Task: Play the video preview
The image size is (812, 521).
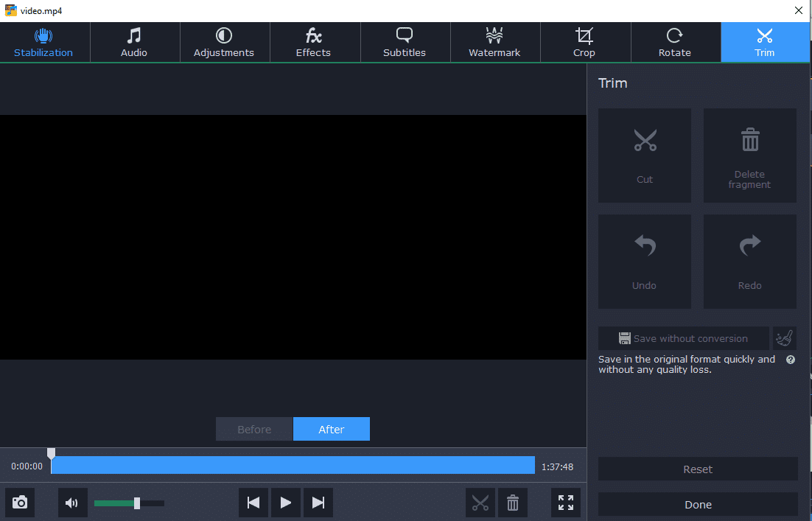Action: point(286,503)
